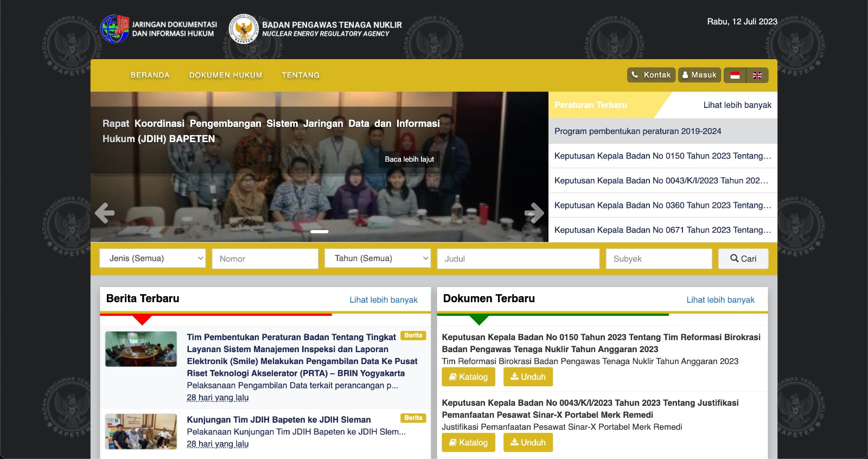
Task: Click Baca lebih lajut on slider
Action: 409,159
